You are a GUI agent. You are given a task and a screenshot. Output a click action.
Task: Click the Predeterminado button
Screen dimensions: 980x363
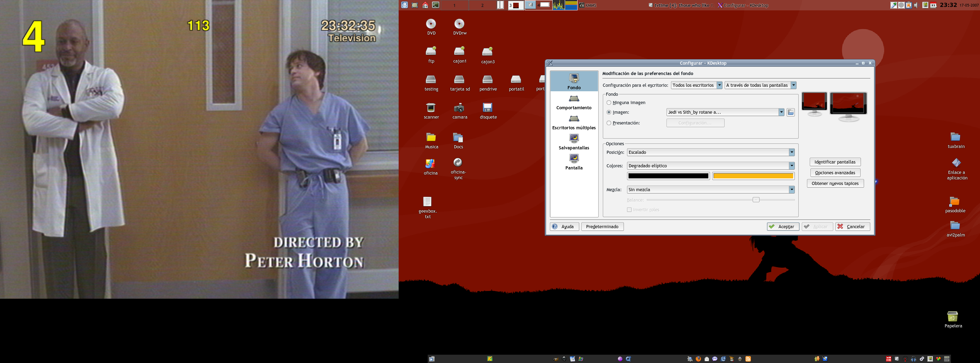(x=602, y=226)
